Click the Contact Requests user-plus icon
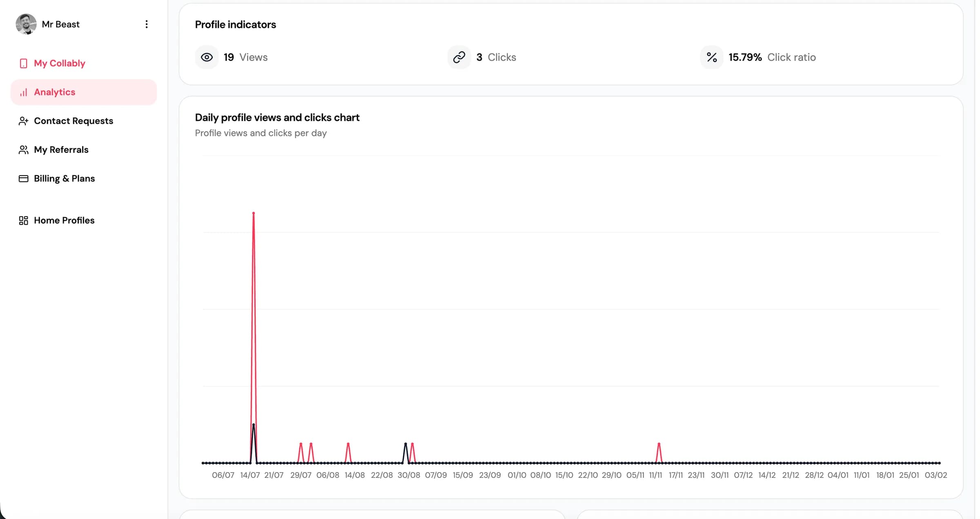Image resolution: width=980 pixels, height=519 pixels. pyautogui.click(x=24, y=121)
